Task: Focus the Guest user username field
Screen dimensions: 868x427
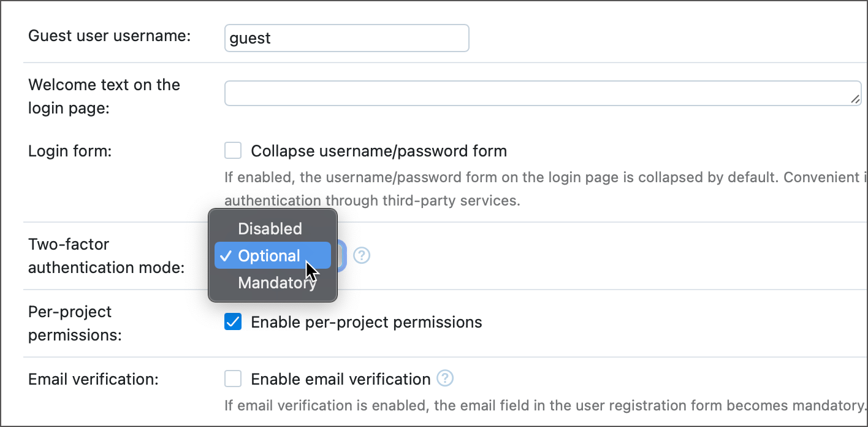Action: pos(346,38)
